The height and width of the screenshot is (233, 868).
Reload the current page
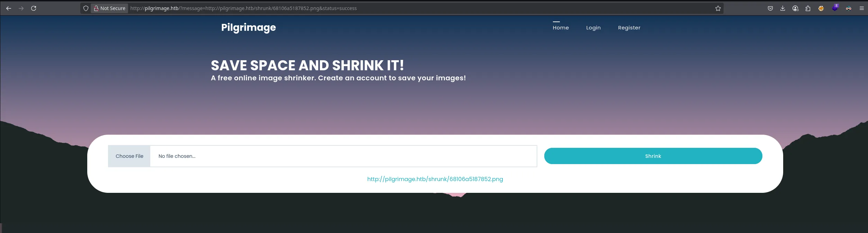pos(34,8)
